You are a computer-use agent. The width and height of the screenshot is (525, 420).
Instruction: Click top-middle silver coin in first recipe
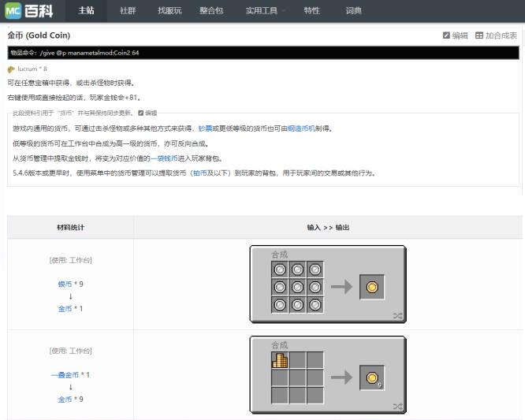pyautogui.click(x=297, y=269)
